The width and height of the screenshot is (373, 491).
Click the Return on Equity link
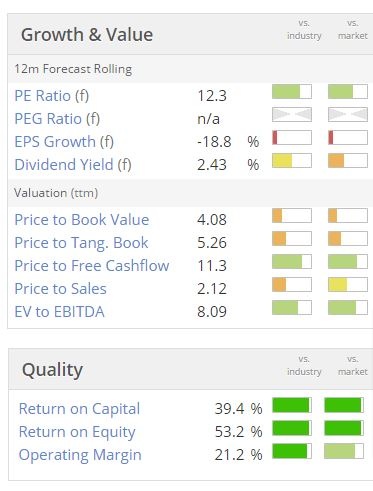(77, 432)
